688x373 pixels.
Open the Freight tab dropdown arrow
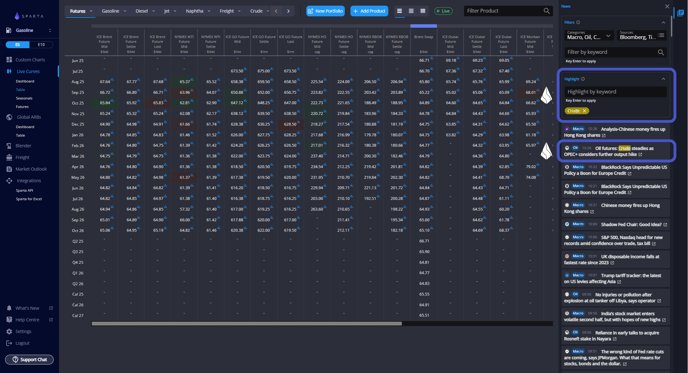[240, 11]
